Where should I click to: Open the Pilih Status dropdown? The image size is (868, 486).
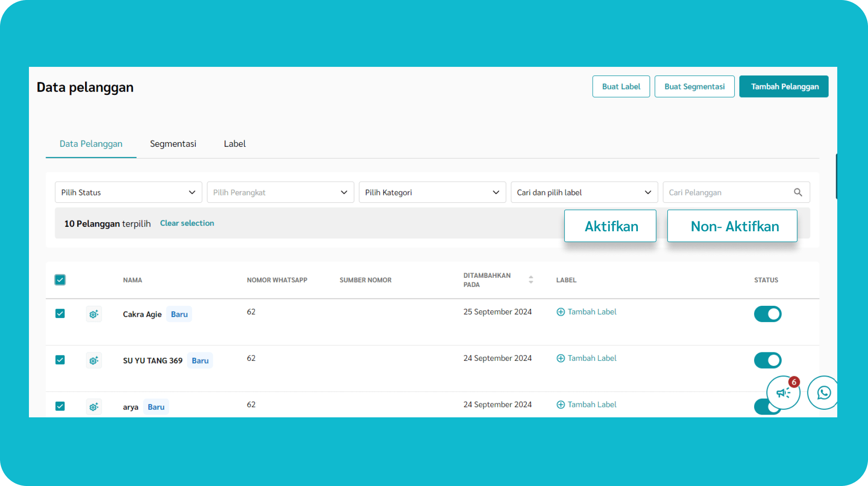(x=128, y=192)
